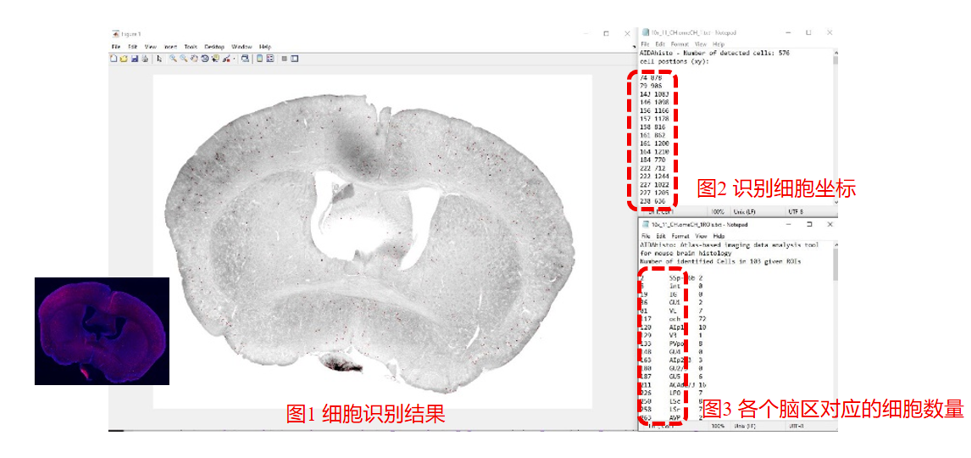Click the 'LPO' row in ROI Notepad
Screen dimensions: 971x458
coord(671,393)
